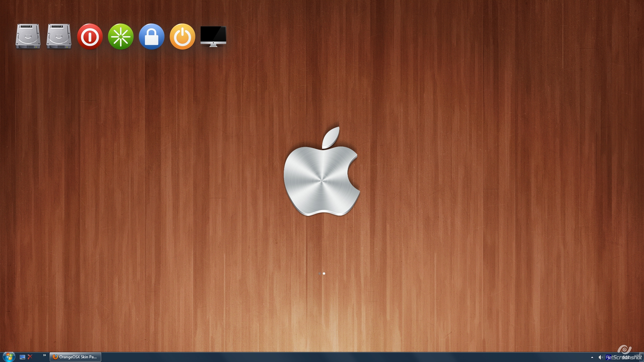This screenshot has width=644, height=362.
Task: Expand the quick launch double-chevron overflow
Action: 44,355
